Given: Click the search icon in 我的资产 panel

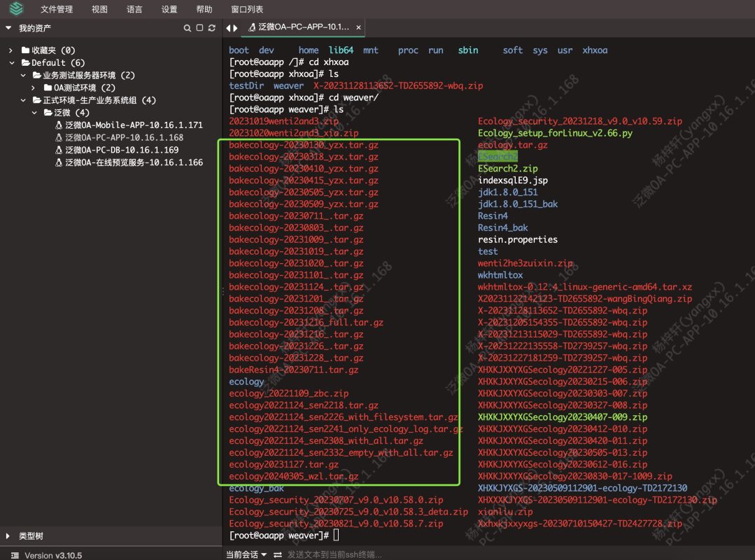Looking at the screenshot, I should point(187,28).
